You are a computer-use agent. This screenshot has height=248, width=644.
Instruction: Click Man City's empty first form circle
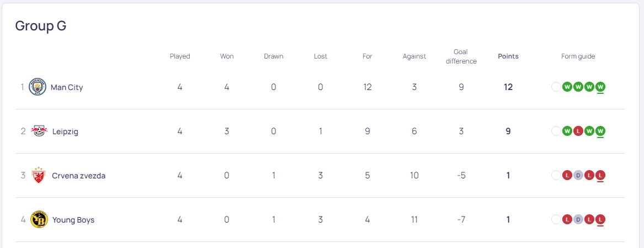tap(556, 87)
